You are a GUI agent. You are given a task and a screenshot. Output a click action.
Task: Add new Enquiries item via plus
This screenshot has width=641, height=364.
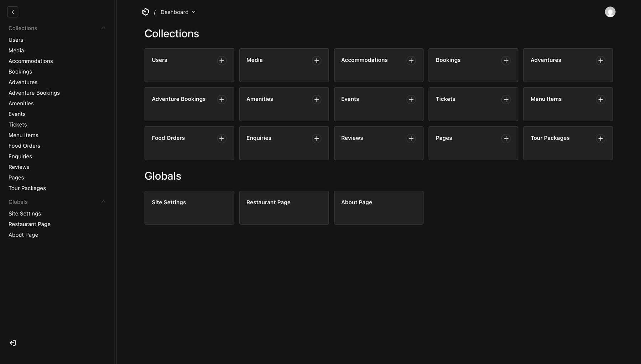point(317,139)
